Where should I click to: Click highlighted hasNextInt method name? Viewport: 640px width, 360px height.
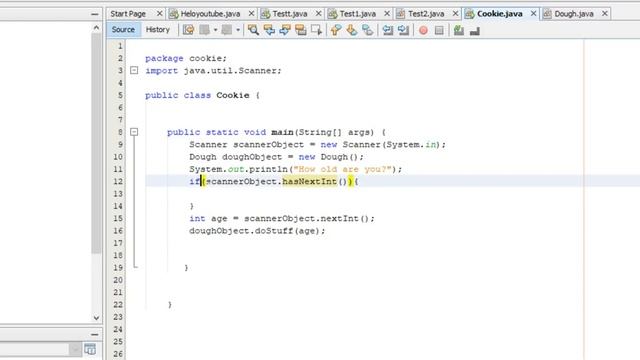(309, 181)
